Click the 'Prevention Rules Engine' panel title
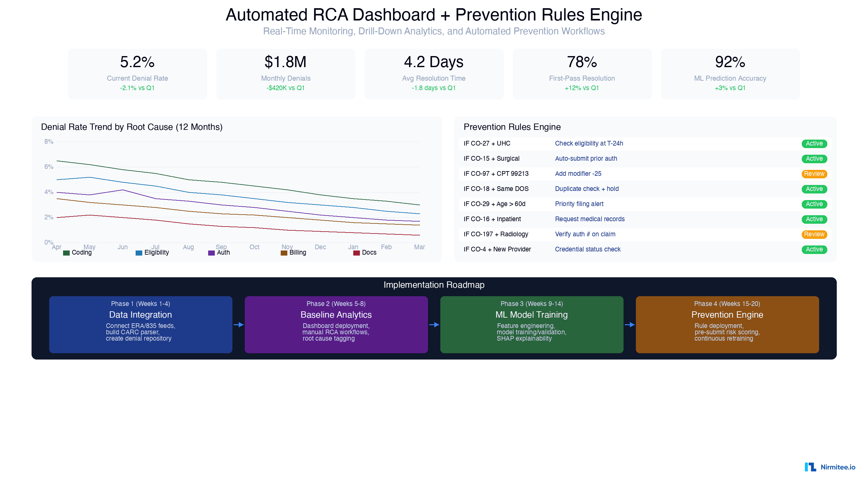 pyautogui.click(x=512, y=127)
